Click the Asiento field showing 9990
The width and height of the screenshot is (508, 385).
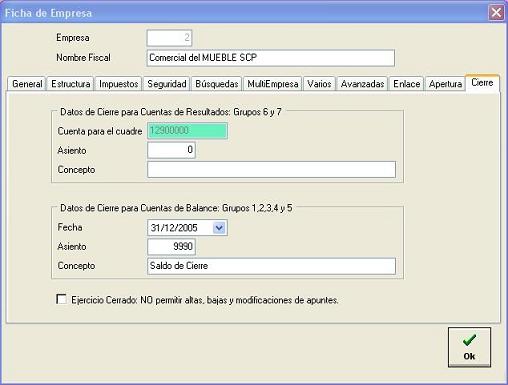171,247
